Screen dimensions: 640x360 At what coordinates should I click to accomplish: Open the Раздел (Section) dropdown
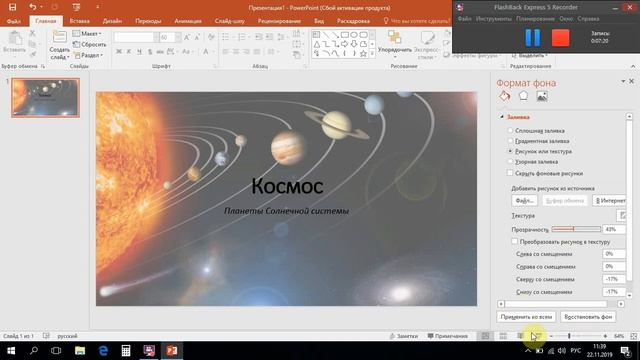[89, 55]
